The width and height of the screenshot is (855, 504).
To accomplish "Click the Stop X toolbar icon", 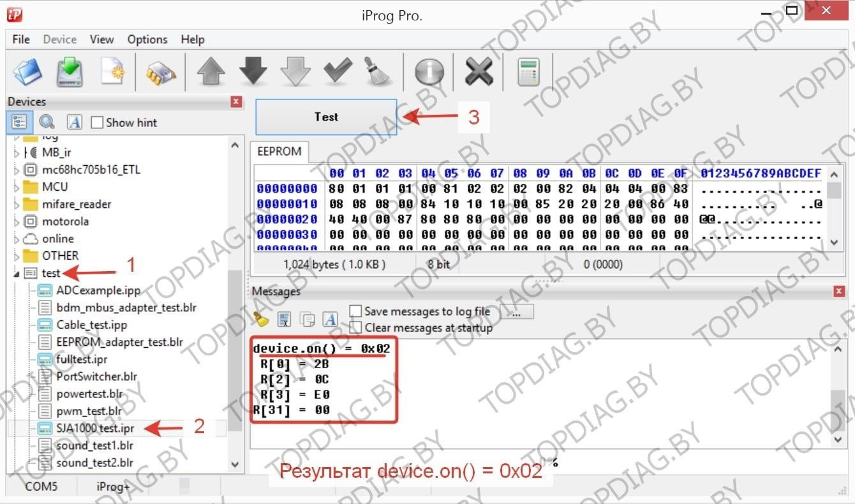I will [x=479, y=71].
